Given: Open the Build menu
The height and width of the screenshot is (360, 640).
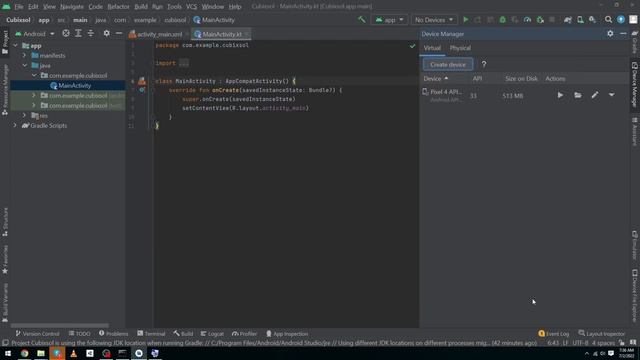Looking at the screenshot, I should click(141, 7).
